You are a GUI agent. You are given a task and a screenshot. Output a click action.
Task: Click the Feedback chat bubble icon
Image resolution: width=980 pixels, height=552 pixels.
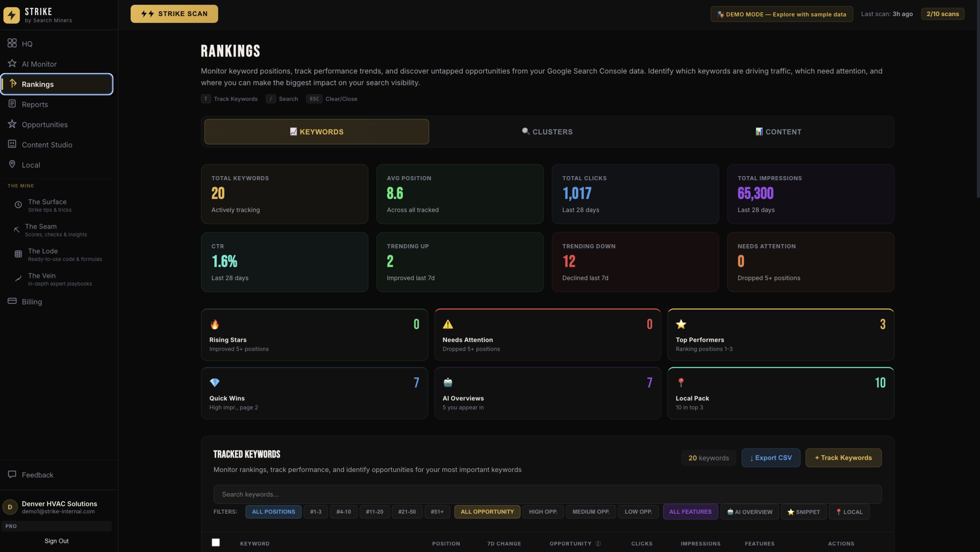(x=12, y=475)
